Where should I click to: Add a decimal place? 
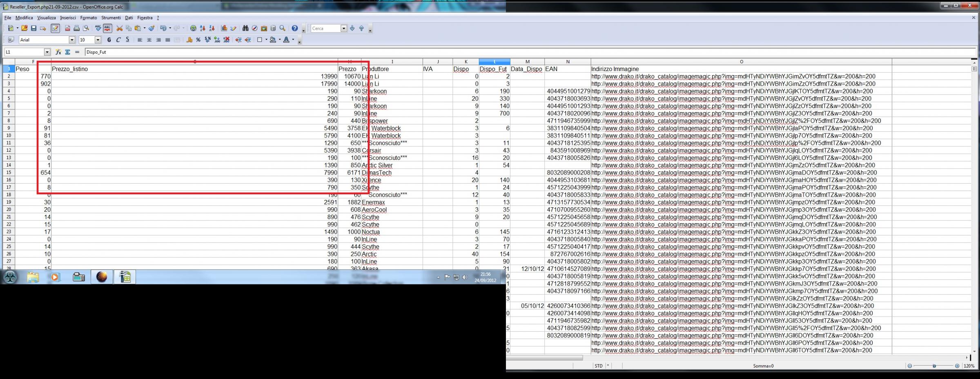click(217, 40)
